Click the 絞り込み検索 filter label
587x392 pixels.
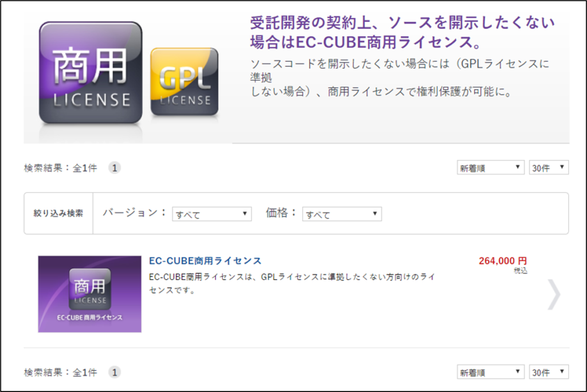(58, 213)
